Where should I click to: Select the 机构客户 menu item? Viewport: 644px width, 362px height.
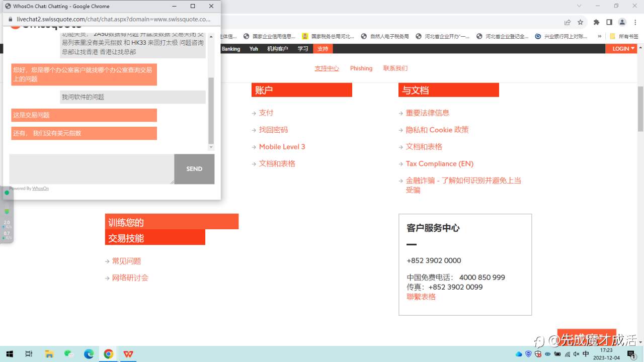coord(278,49)
